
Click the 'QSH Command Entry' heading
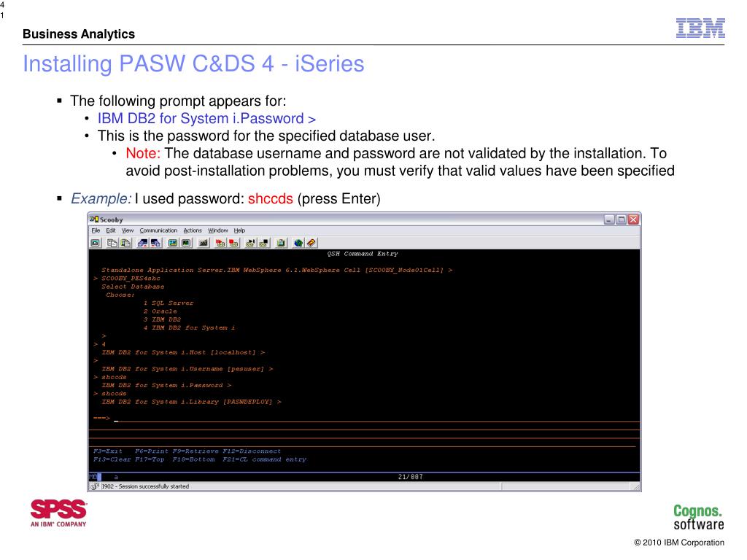pyautogui.click(x=363, y=254)
